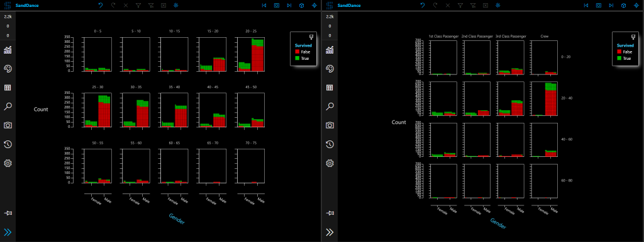This screenshot has width=644, height=242.
Task: Open the Chart panel in right window sidebar
Action: coord(330,50)
